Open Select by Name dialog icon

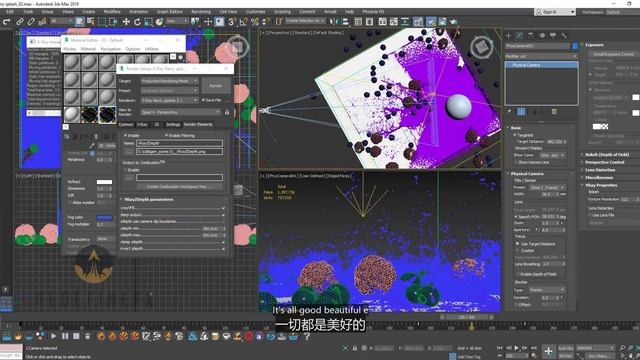tap(90, 22)
